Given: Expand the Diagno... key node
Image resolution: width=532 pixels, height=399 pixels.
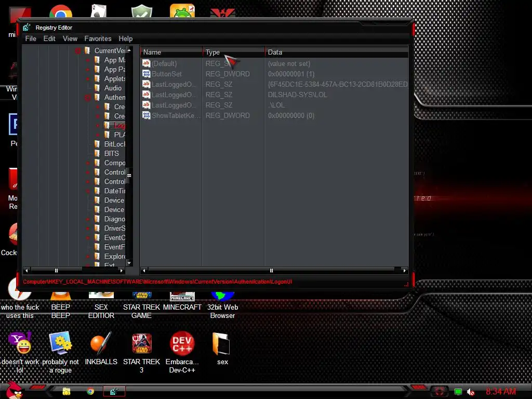Looking at the screenshot, I should pyautogui.click(x=87, y=219).
